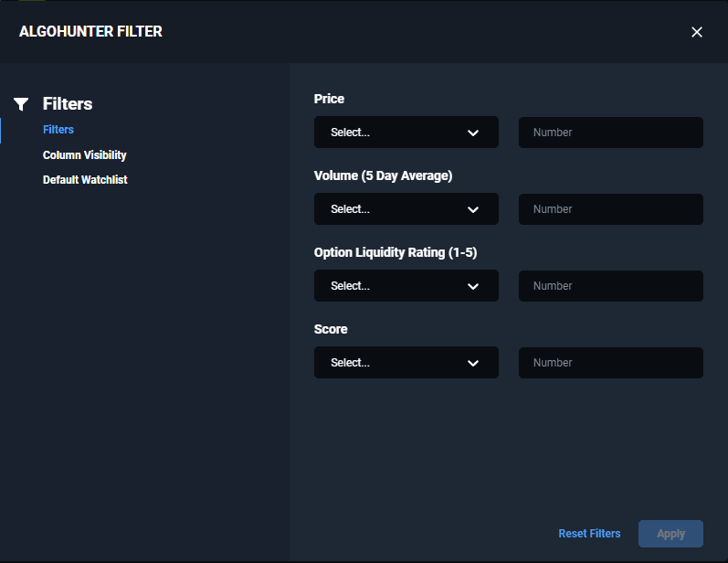Screen dimensions: 728x563
Task: Click the Score dropdown chevron arrow
Action: [472, 363]
